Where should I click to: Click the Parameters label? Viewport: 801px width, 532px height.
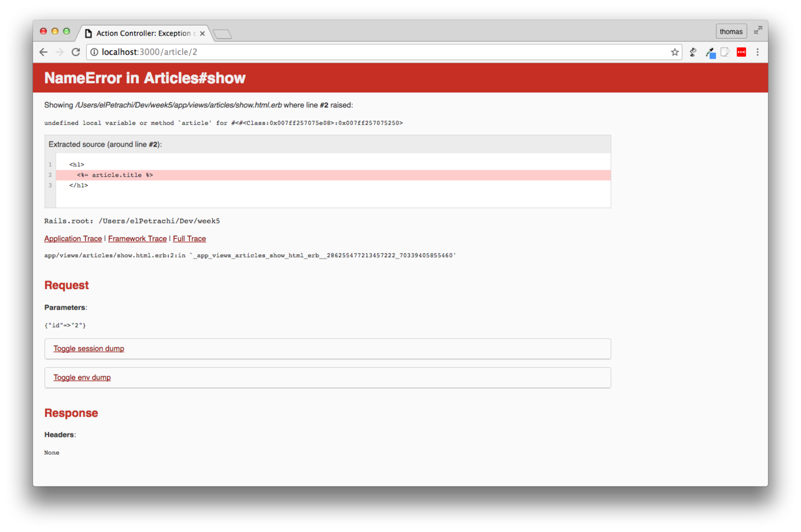[66, 307]
